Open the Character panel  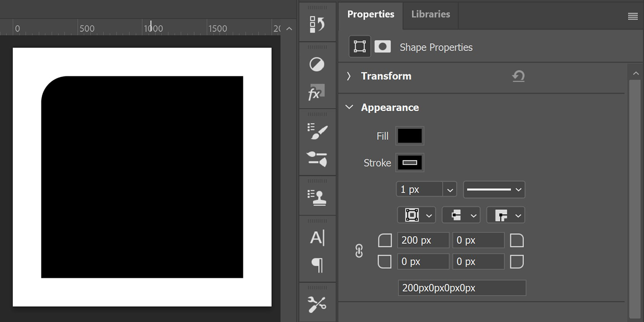coord(317,237)
